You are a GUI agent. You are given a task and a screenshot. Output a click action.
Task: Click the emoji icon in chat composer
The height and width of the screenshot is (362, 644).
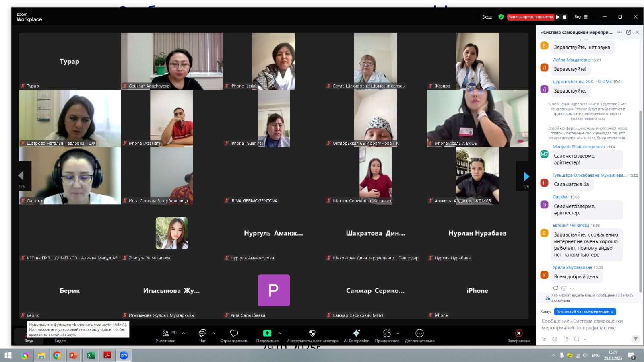[x=555, y=339]
